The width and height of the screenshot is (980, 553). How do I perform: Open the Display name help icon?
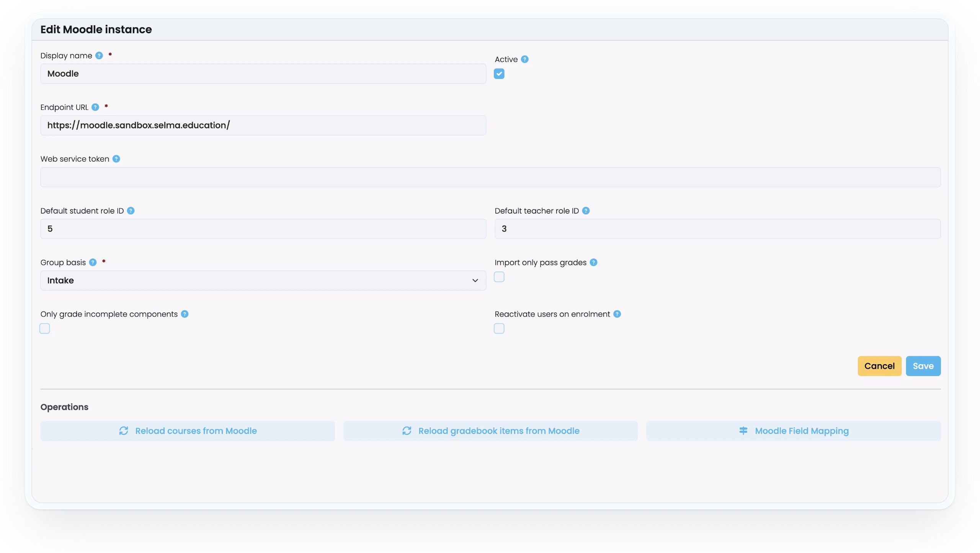pyautogui.click(x=99, y=56)
